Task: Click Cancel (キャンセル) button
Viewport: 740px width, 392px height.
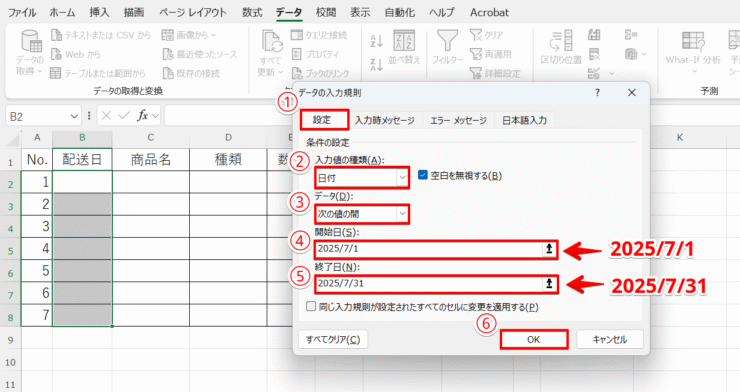Action: tap(610, 339)
